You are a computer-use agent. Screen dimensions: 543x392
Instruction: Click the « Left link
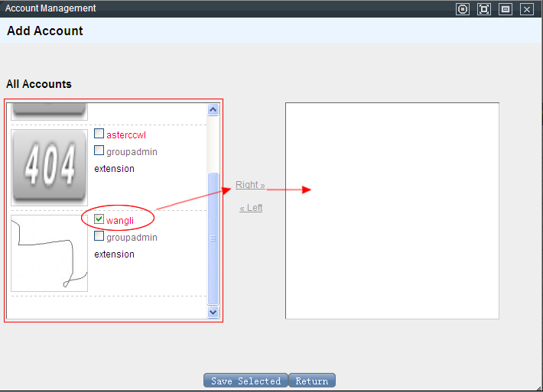point(251,208)
